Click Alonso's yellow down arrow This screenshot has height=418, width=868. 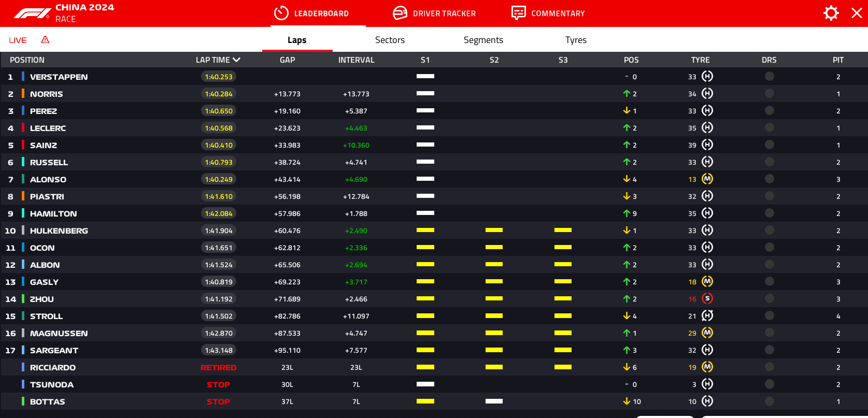pos(627,179)
